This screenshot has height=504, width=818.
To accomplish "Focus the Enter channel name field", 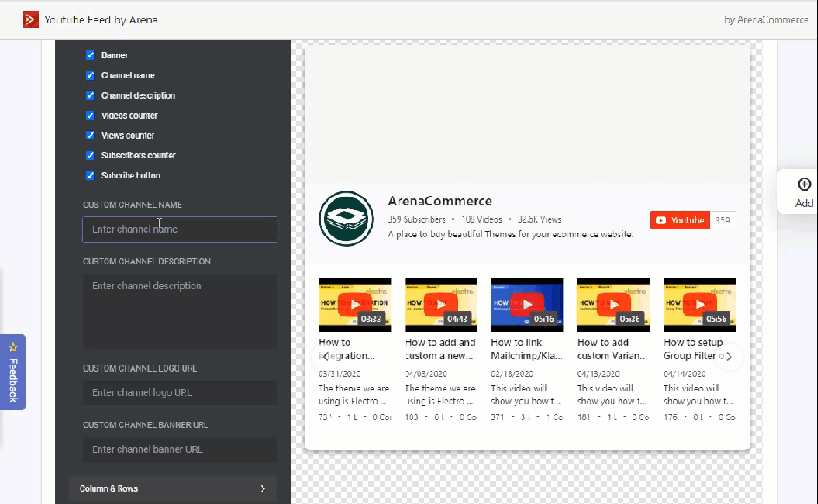I will coord(180,229).
